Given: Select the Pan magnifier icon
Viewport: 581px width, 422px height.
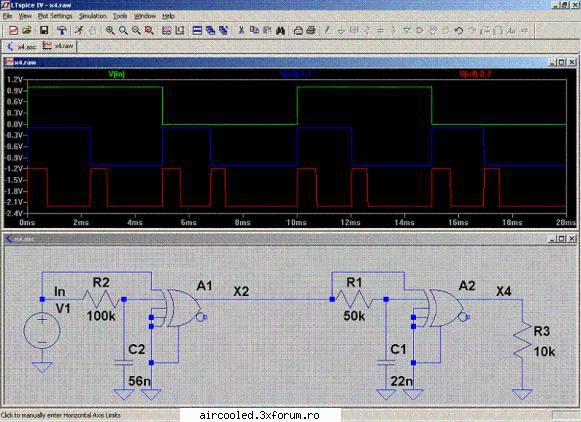Looking at the screenshot, I should pos(123,30).
